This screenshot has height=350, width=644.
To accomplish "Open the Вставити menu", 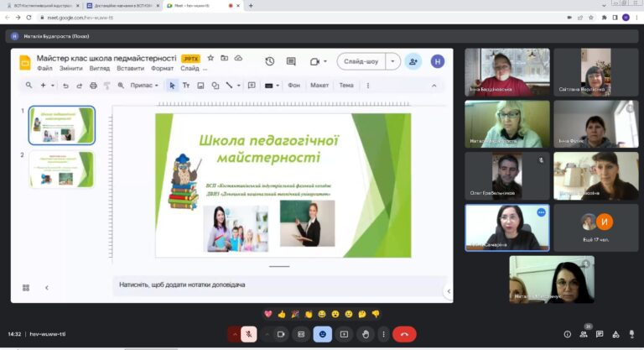I will pos(130,68).
